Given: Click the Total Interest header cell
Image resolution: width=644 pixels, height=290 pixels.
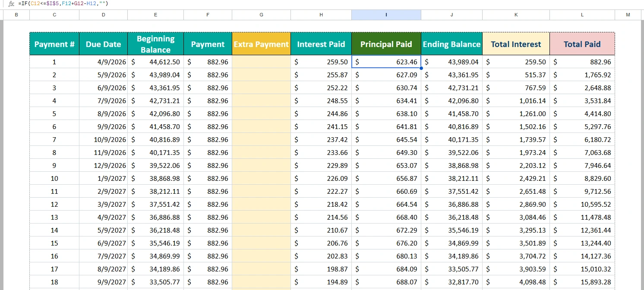Looking at the screenshot, I should click(x=516, y=44).
